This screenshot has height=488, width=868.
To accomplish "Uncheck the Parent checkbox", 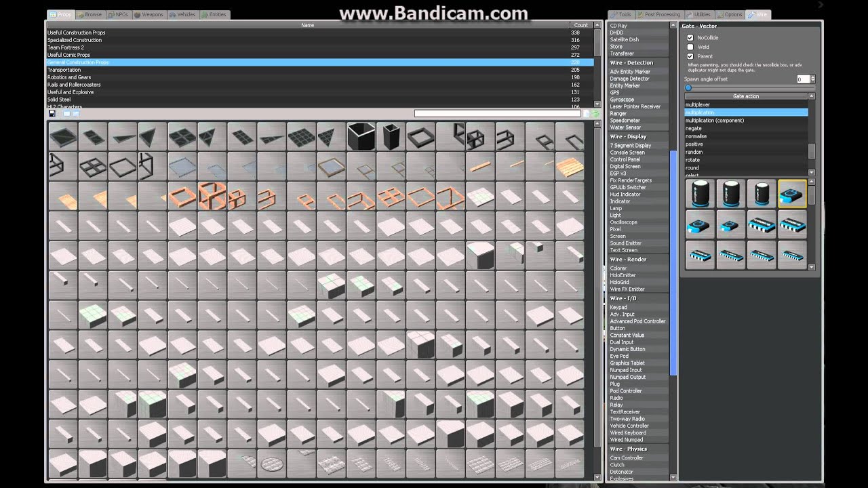I will point(690,56).
